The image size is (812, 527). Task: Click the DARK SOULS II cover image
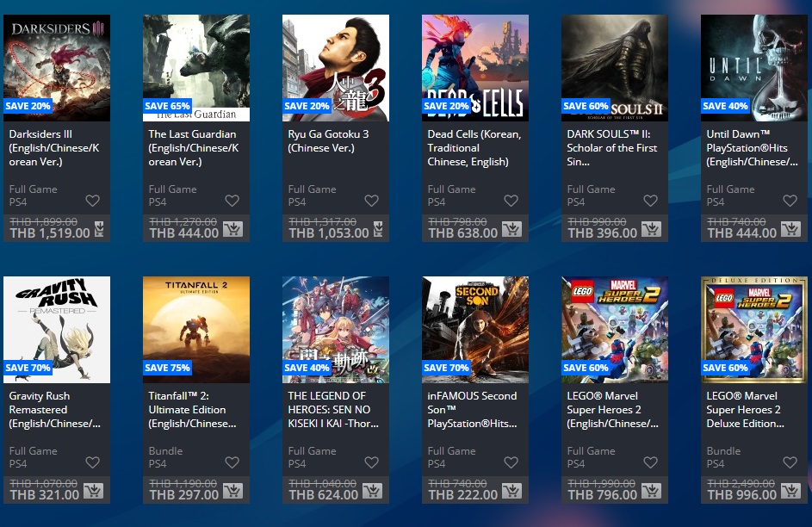pos(615,68)
